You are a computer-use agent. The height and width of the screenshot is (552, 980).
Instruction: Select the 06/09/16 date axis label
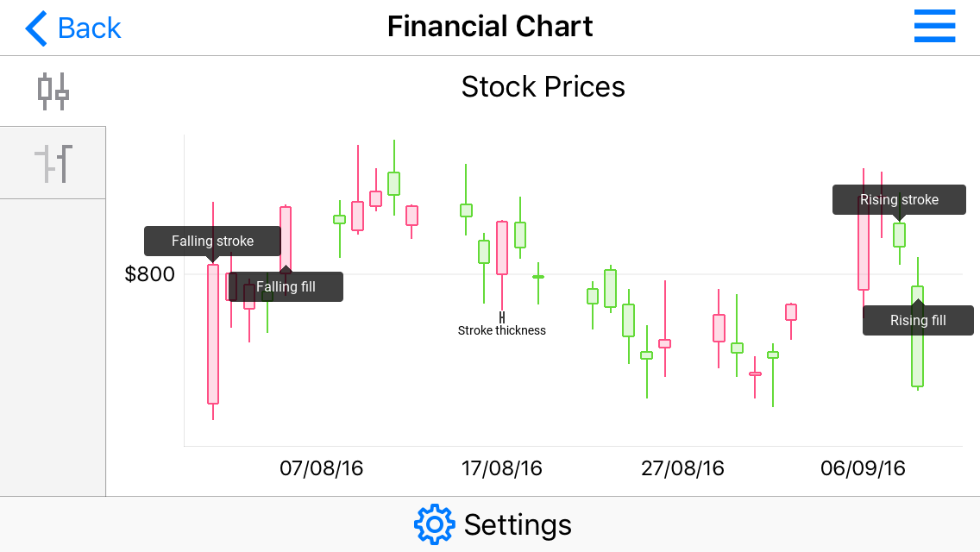point(863,468)
